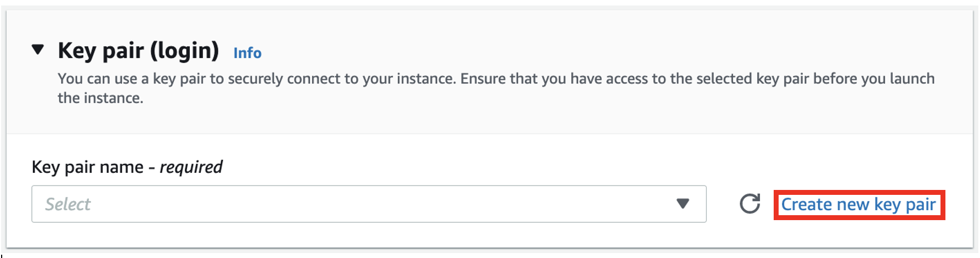The height and width of the screenshot is (258, 980).
Task: Toggle the black triangle section expander
Action: pos(38,50)
